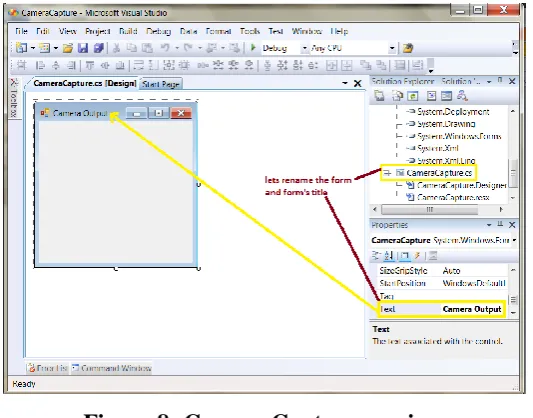Click the Undo arrow icon
This screenshot has height=418, width=533.
pyautogui.click(x=165, y=48)
